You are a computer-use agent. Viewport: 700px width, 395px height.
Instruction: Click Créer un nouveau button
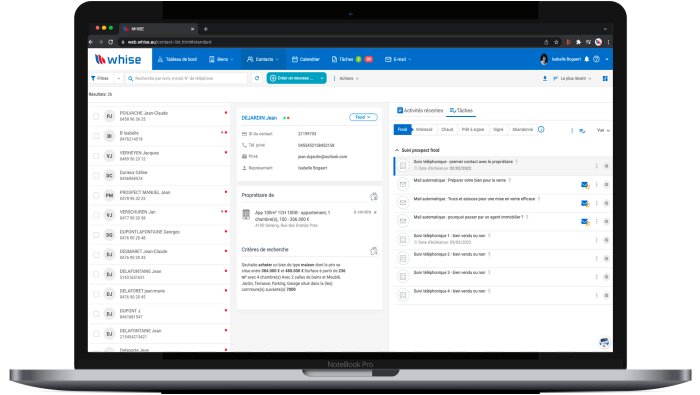292,78
